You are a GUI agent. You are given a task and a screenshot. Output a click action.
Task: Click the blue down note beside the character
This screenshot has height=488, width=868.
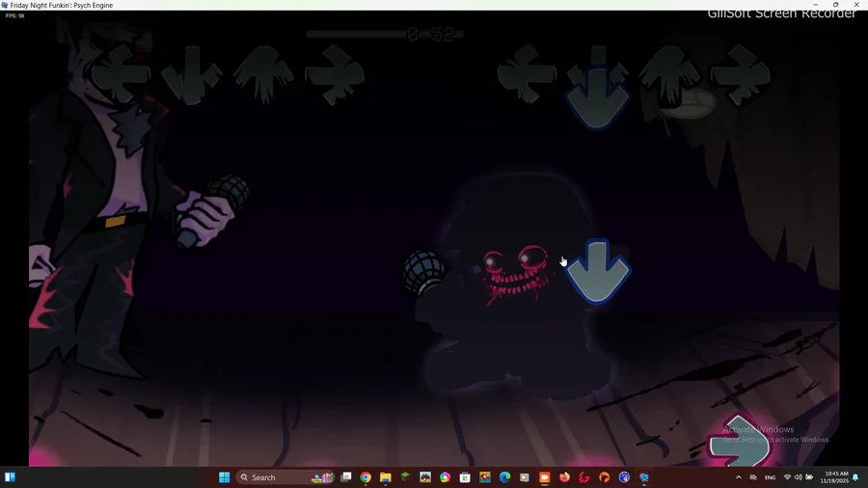pyautogui.click(x=598, y=271)
